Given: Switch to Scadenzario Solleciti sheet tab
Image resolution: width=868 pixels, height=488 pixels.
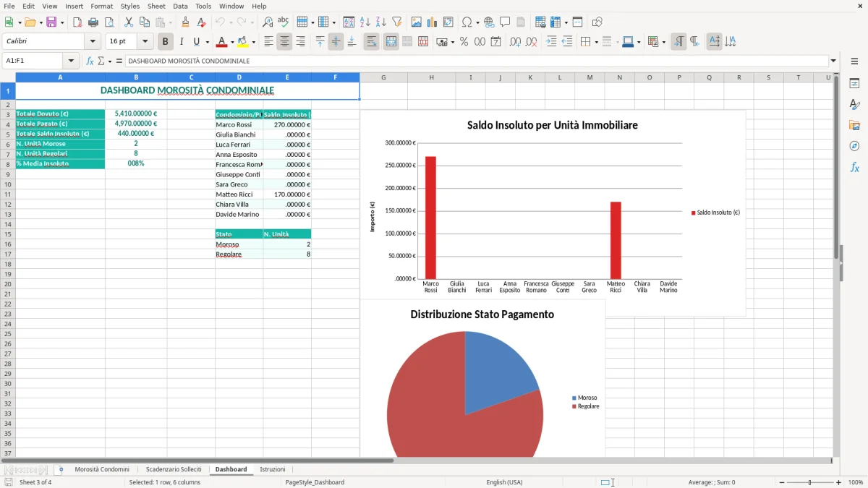Looking at the screenshot, I should coord(174,469).
